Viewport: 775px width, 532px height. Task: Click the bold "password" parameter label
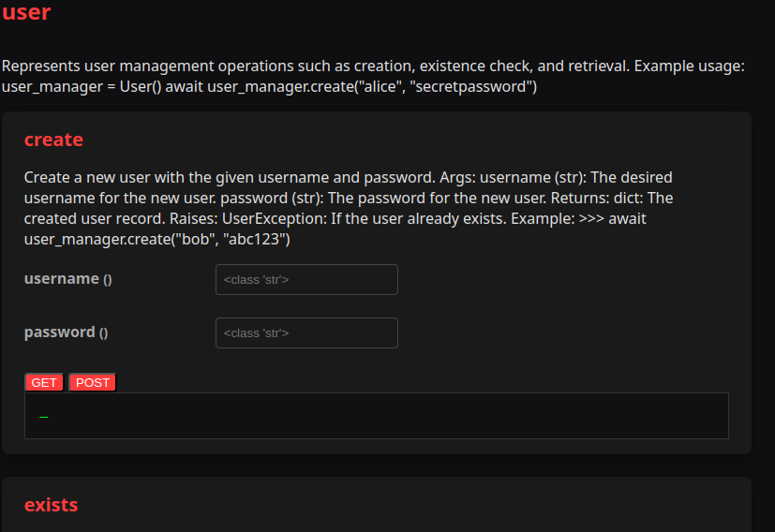point(59,332)
